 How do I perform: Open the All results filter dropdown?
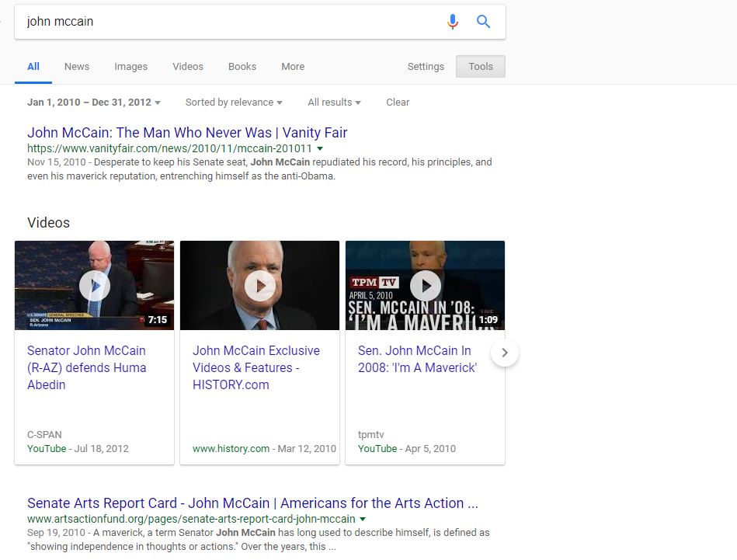334,103
